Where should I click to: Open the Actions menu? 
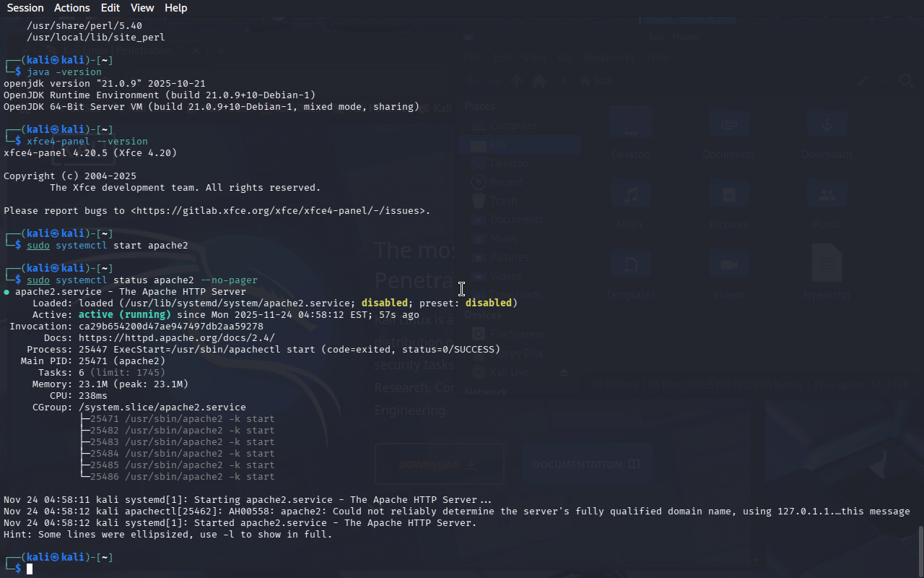pyautogui.click(x=72, y=8)
